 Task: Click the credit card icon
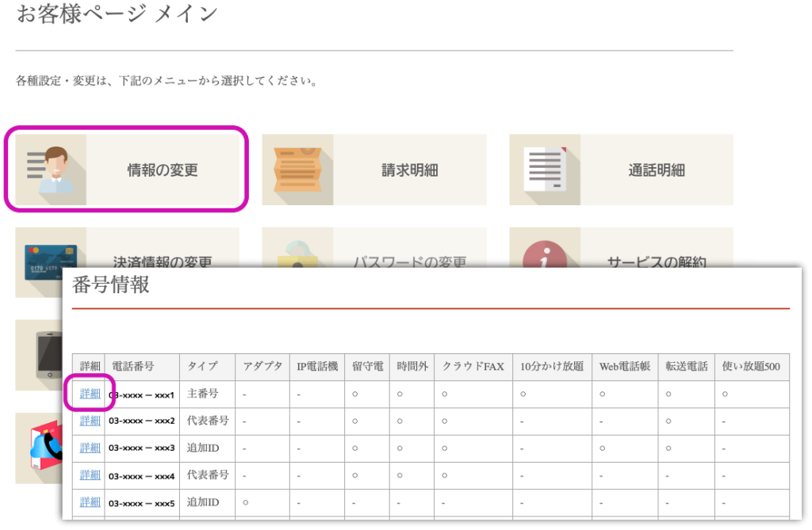tap(51, 262)
